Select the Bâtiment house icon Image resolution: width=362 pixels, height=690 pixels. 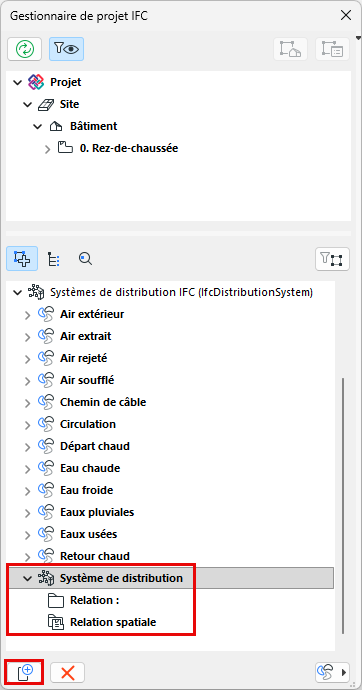point(56,126)
